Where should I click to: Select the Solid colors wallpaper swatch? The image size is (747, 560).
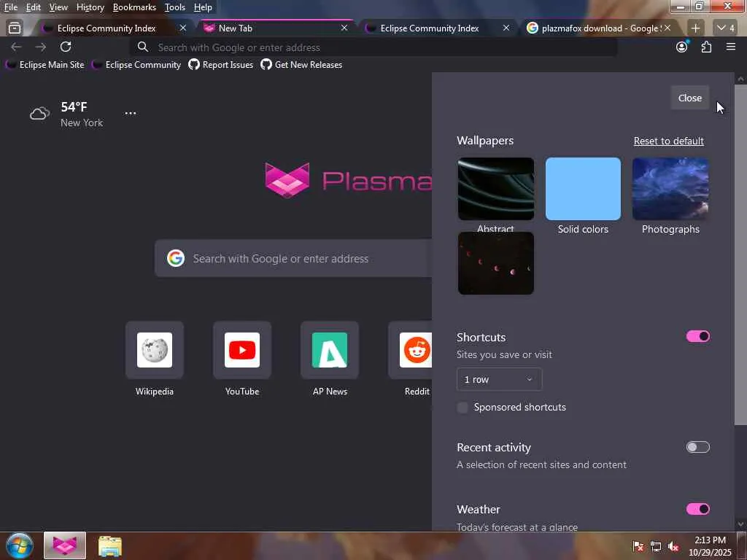click(x=583, y=189)
